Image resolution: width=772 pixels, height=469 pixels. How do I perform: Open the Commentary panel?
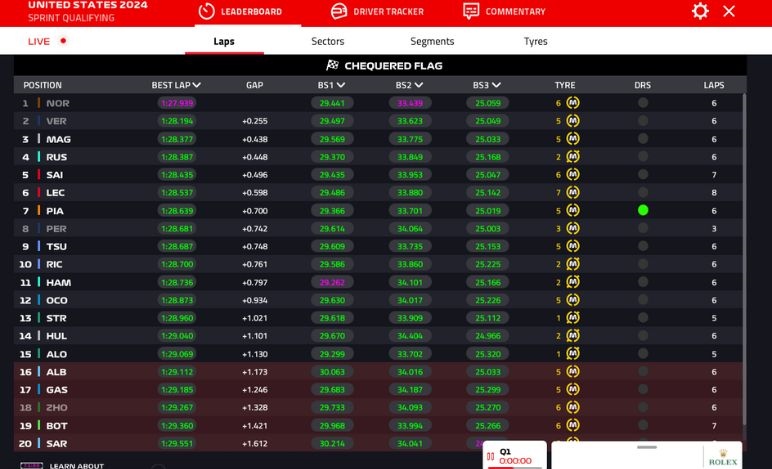pyautogui.click(x=504, y=12)
